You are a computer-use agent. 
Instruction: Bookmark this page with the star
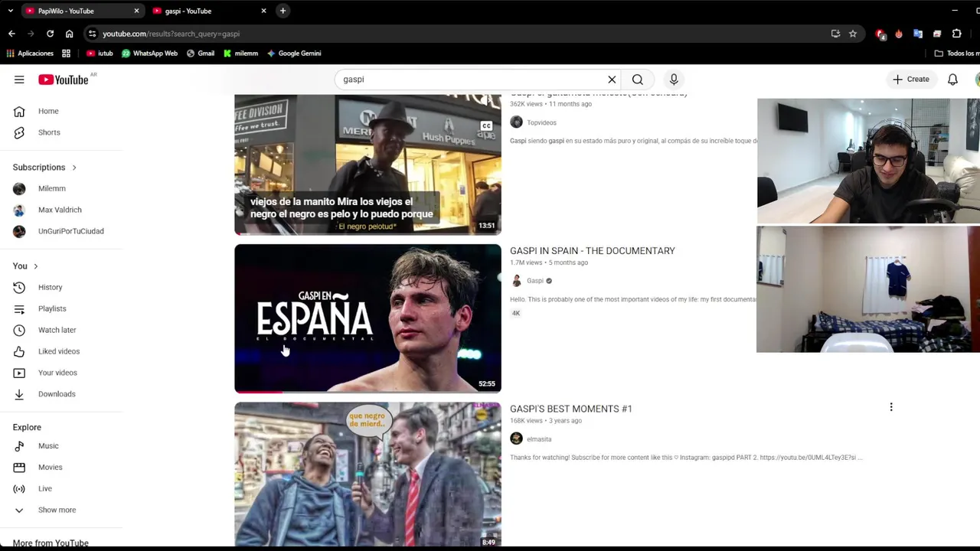click(x=853, y=34)
